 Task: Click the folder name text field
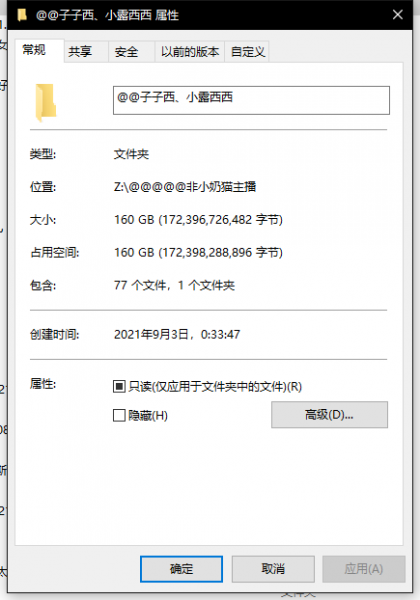pyautogui.click(x=251, y=100)
